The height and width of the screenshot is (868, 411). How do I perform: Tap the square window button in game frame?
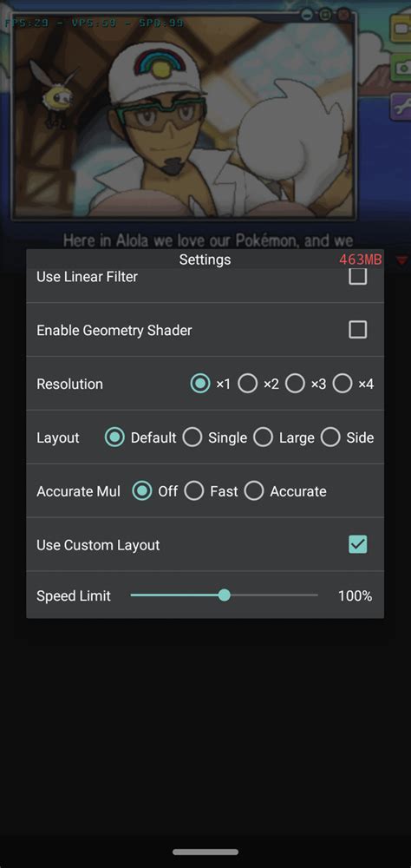pyautogui.click(x=325, y=15)
